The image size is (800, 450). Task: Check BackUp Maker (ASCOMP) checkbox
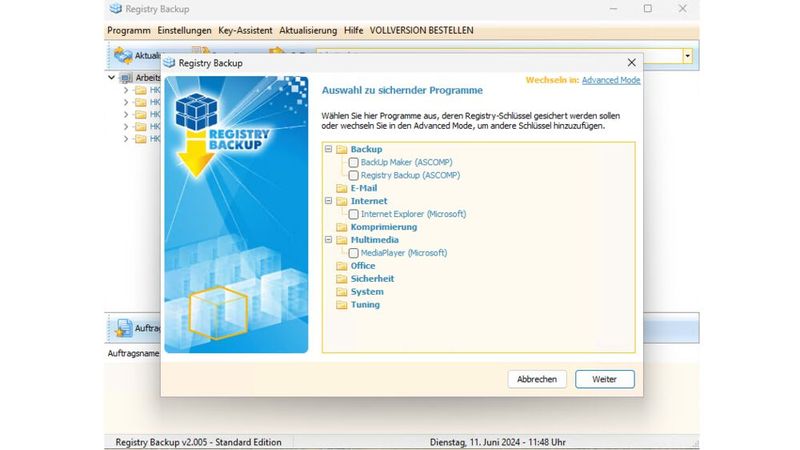[353, 163]
